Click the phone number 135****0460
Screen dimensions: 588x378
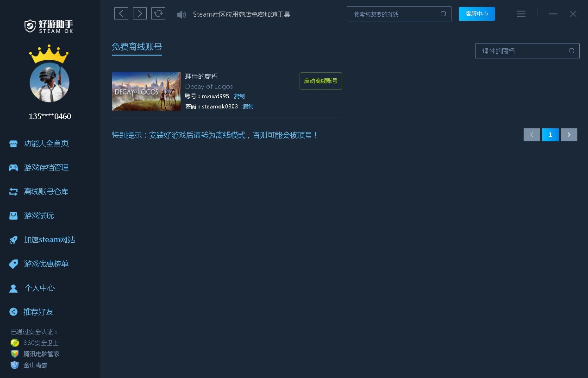point(50,116)
